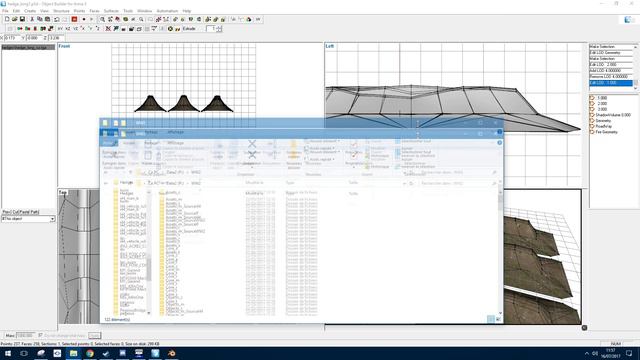Click the X coordinate input field

[x=11, y=38]
